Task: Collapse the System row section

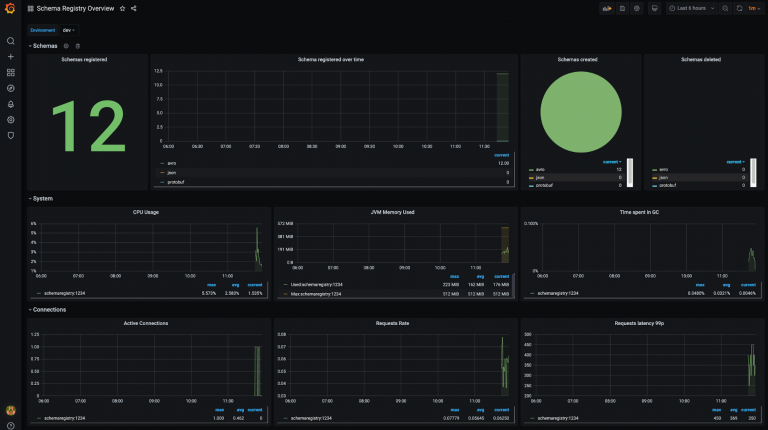Action: click(42, 198)
